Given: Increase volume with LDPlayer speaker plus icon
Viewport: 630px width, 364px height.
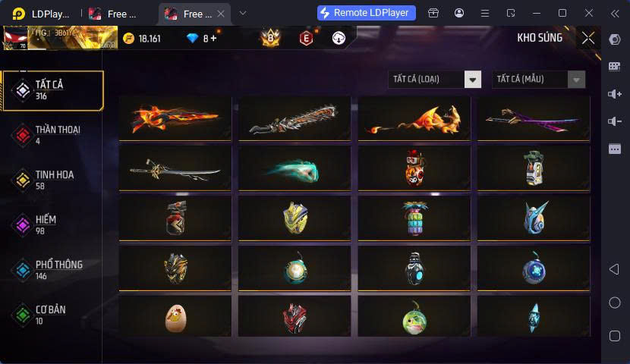Looking at the screenshot, I should [614, 94].
